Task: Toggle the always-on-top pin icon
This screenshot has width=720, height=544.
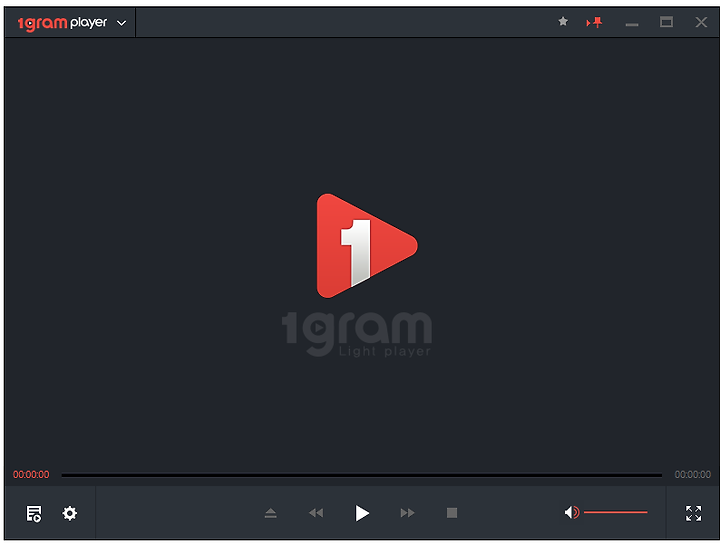Action: pyautogui.click(x=594, y=22)
